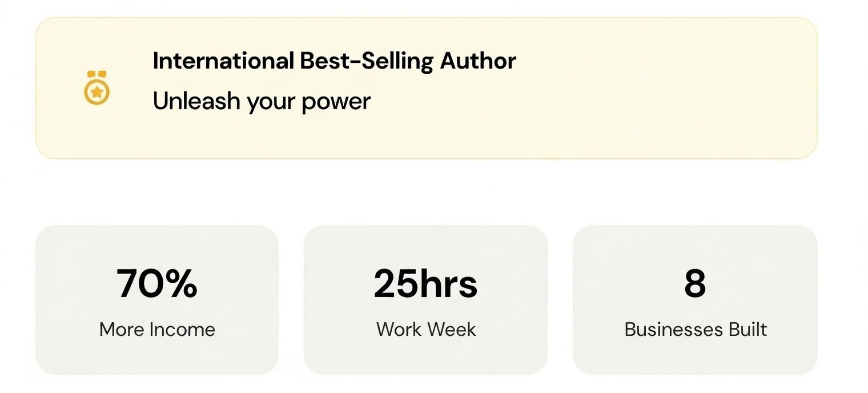Click the hrs suffix in 25hrs

tap(452, 283)
